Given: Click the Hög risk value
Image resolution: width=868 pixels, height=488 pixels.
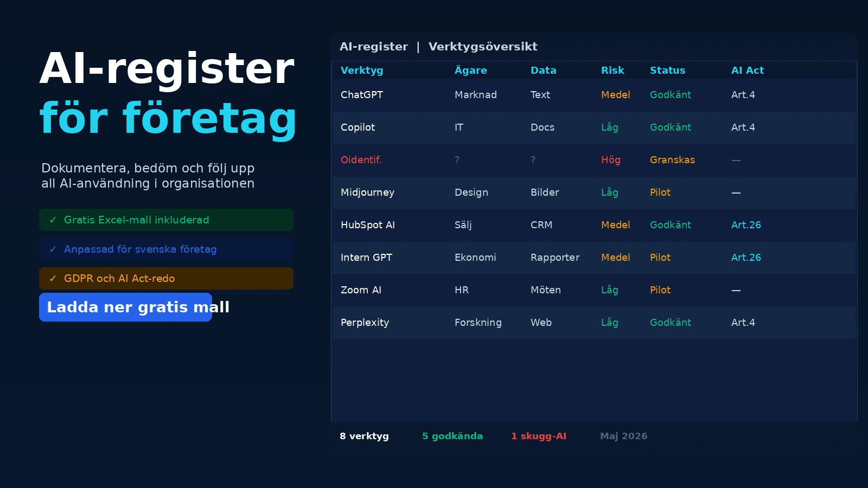Looking at the screenshot, I should point(611,160).
